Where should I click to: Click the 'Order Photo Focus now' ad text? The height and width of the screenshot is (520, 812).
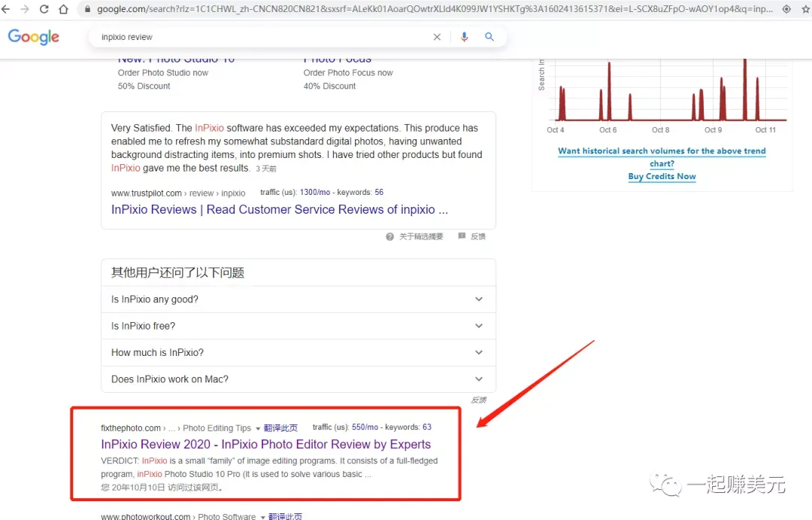[348, 72]
